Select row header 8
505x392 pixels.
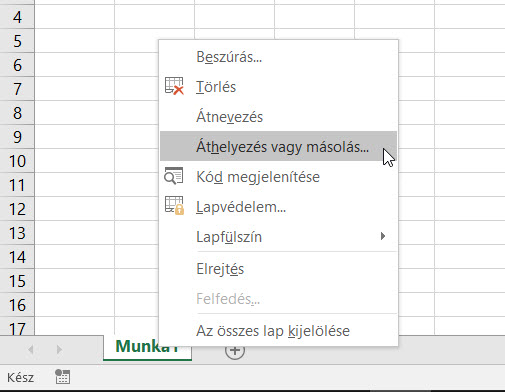click(17, 113)
